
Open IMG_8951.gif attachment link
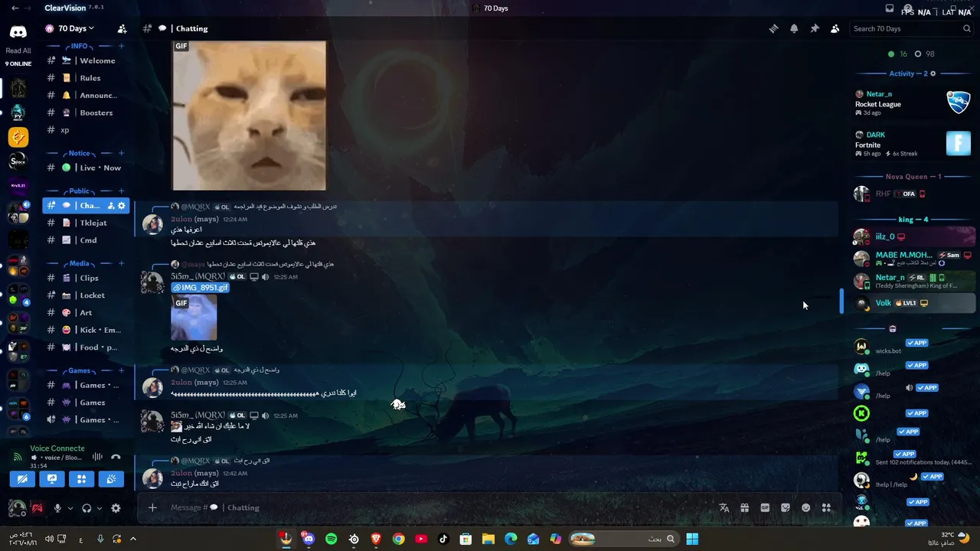[200, 288]
